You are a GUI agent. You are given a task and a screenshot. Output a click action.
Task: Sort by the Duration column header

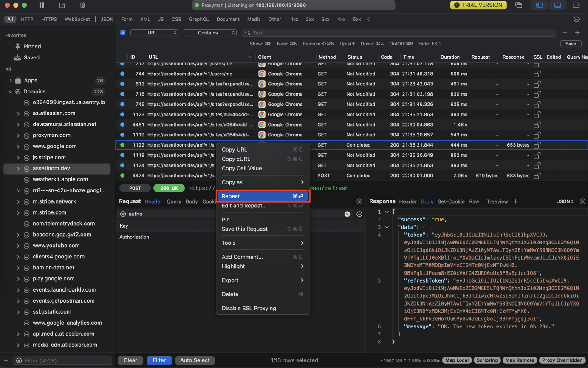[x=450, y=57]
